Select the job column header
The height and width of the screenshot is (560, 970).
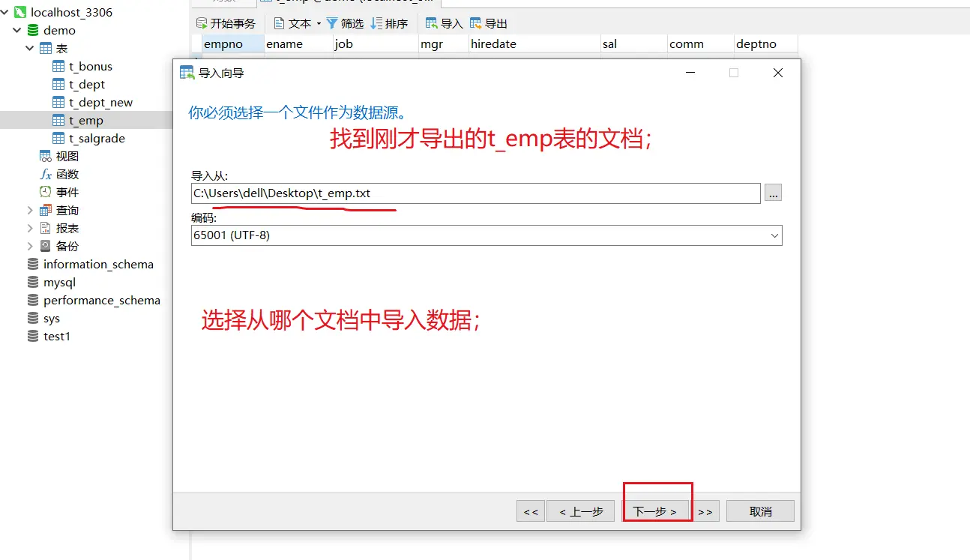[376, 44]
